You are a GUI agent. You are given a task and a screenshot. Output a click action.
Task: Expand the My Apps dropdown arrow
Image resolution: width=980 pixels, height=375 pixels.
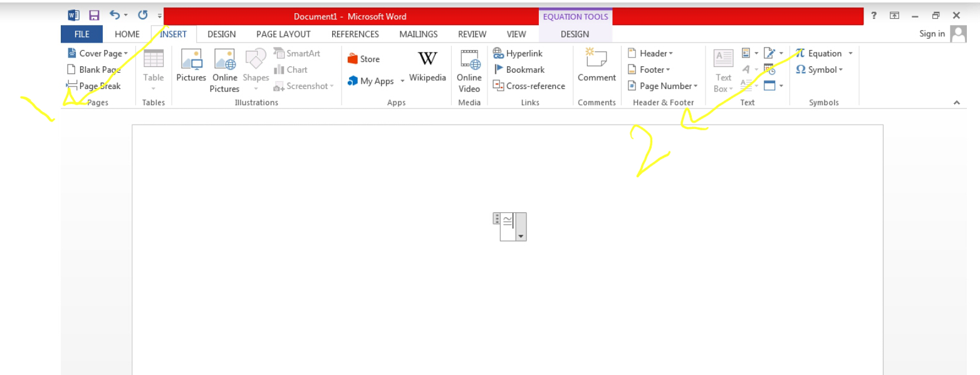pos(403,81)
